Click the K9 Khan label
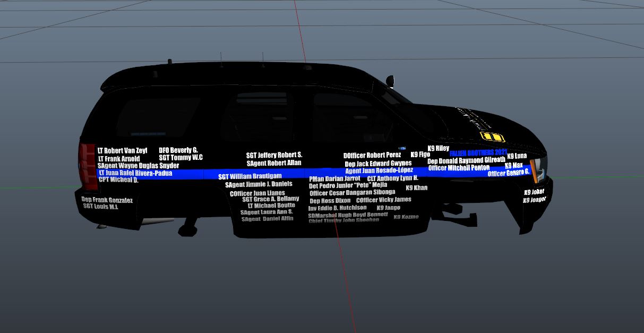 416,188
